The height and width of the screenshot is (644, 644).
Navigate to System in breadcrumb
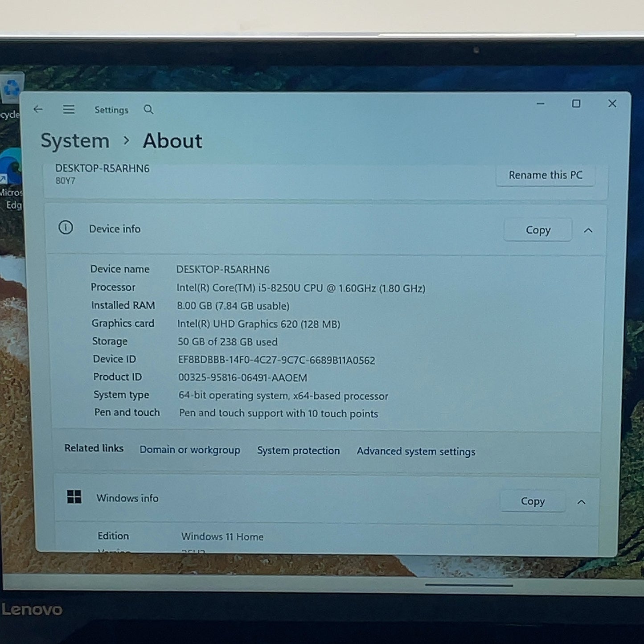pyautogui.click(x=75, y=141)
